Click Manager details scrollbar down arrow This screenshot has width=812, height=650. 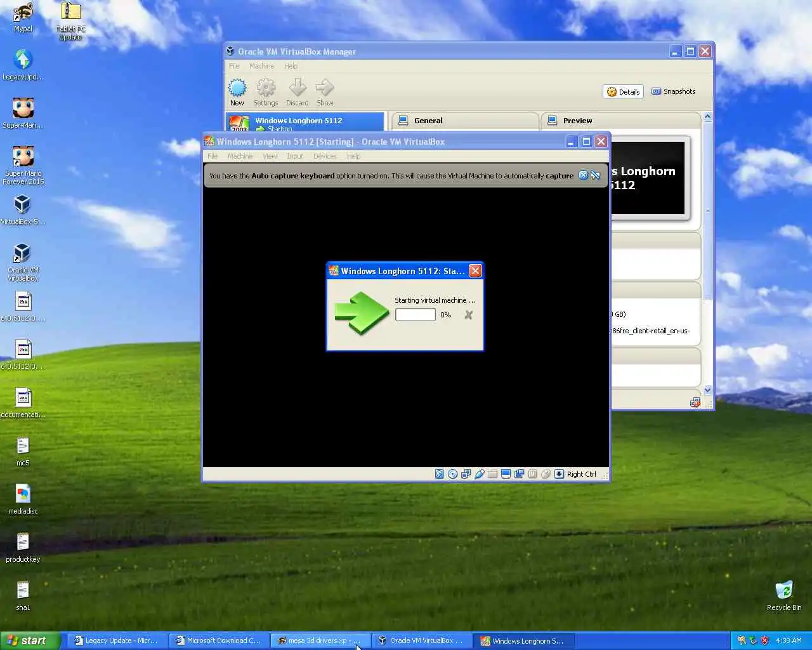[707, 390]
